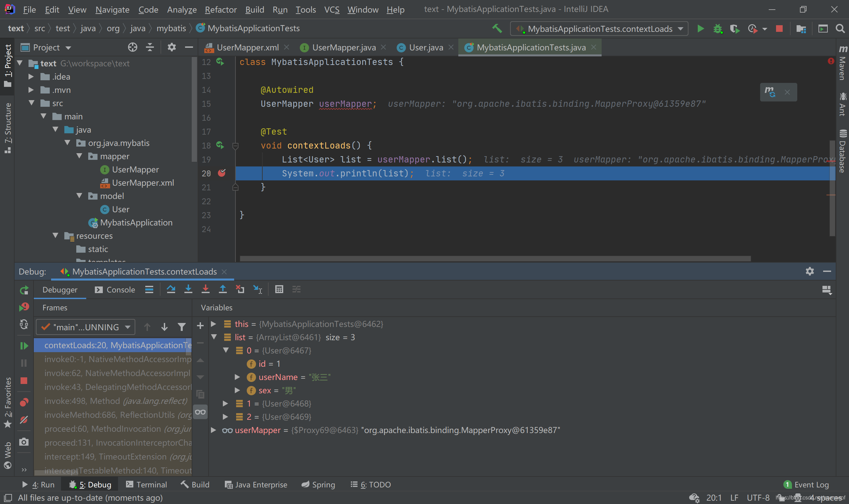Screen dimensions: 849x504
Task: Open the Refactor menu
Action: click(x=221, y=10)
